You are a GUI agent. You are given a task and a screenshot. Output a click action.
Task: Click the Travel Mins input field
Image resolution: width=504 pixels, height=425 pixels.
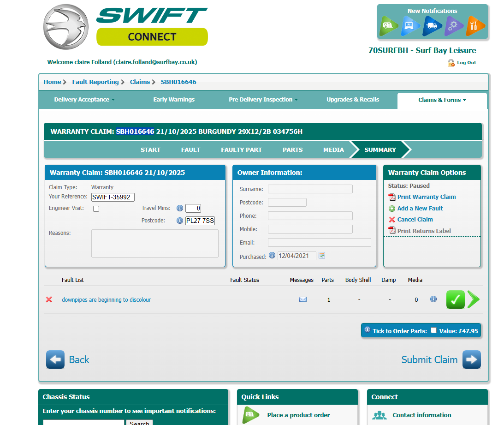click(x=193, y=208)
